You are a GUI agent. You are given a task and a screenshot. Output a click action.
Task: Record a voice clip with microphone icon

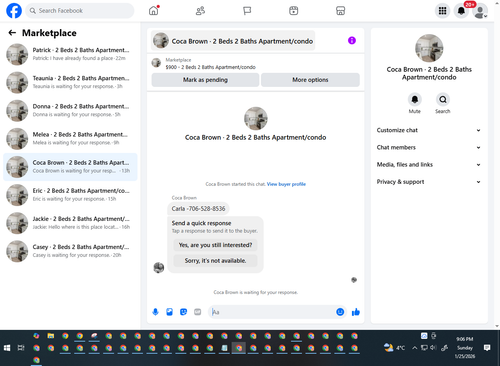click(x=155, y=312)
